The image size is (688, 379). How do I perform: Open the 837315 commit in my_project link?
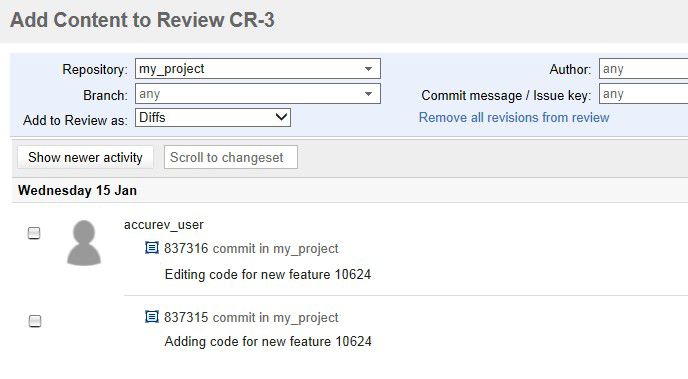pos(251,317)
